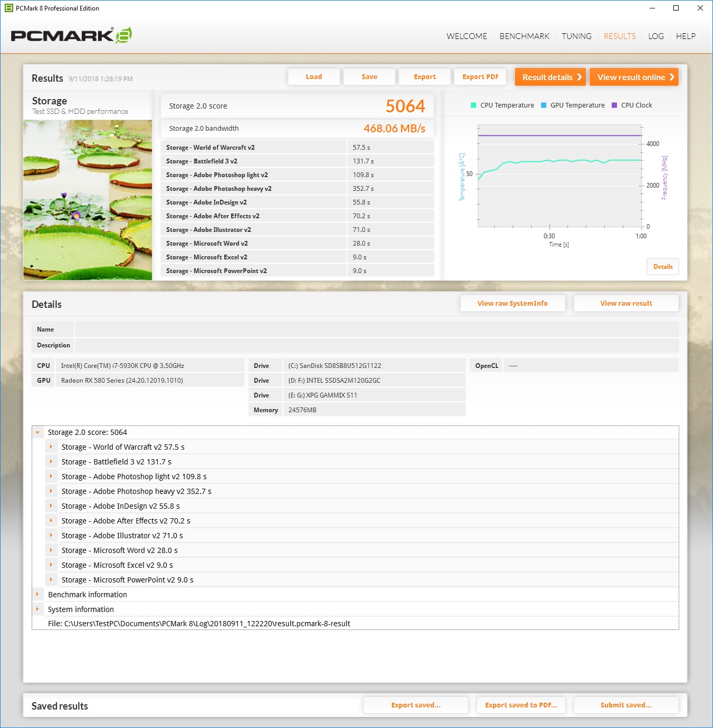Click the CPU Temperature legend swatch
This screenshot has height=728, width=713.
[x=474, y=105]
